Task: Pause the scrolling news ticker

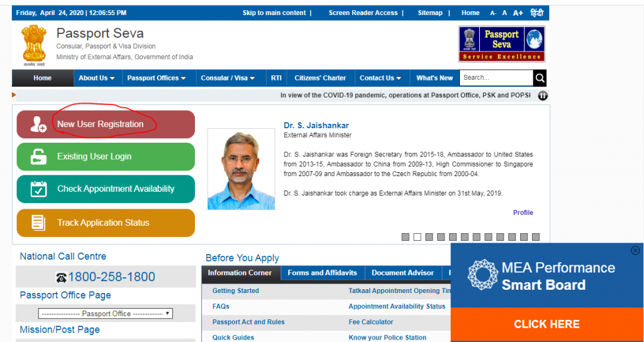Action: pos(543,96)
